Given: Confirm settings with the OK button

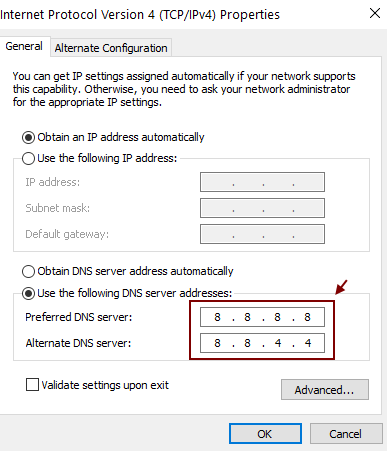Looking at the screenshot, I should (x=265, y=434).
